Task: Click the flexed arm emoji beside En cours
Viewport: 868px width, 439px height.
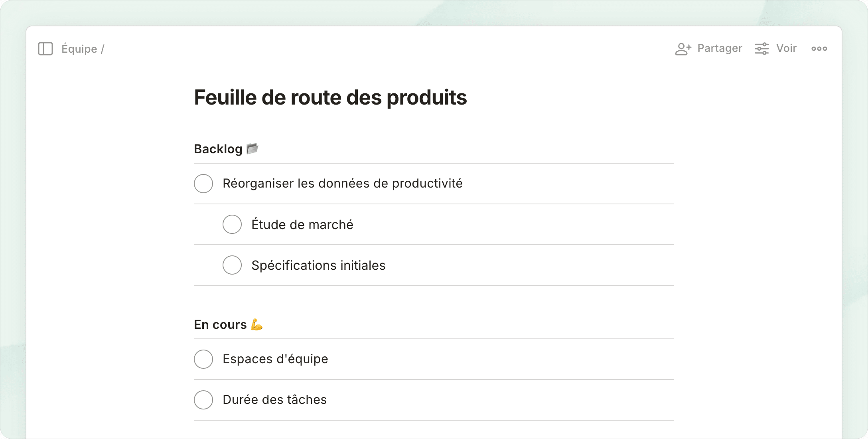Action: coord(257,324)
